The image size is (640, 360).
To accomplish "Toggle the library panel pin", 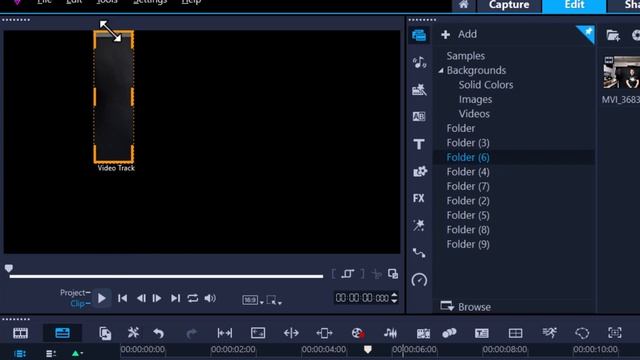I will click(587, 33).
